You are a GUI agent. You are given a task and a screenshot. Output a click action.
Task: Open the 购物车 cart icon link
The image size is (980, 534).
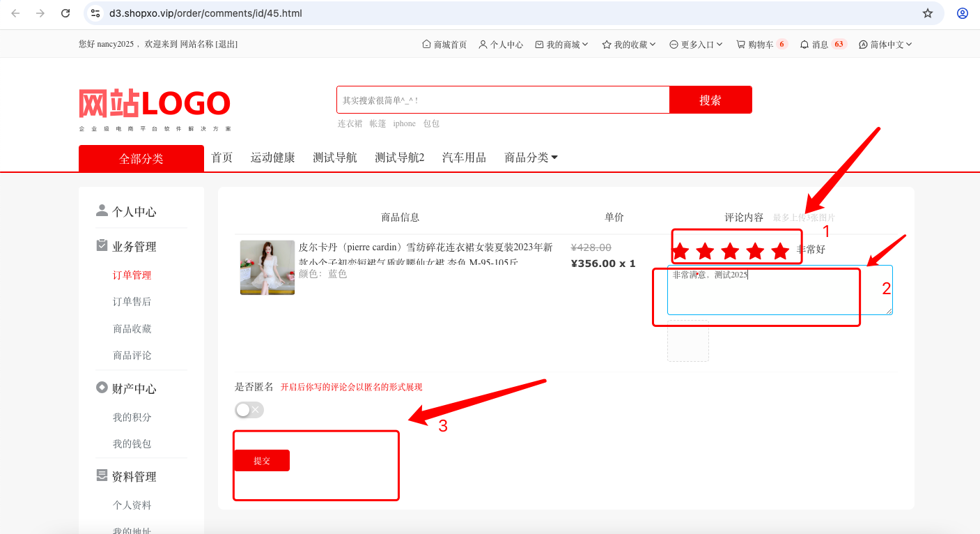[x=761, y=44]
